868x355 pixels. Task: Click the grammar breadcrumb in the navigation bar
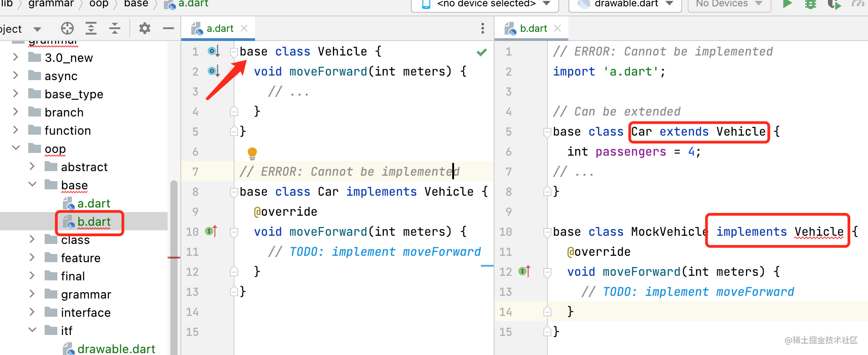point(51,4)
